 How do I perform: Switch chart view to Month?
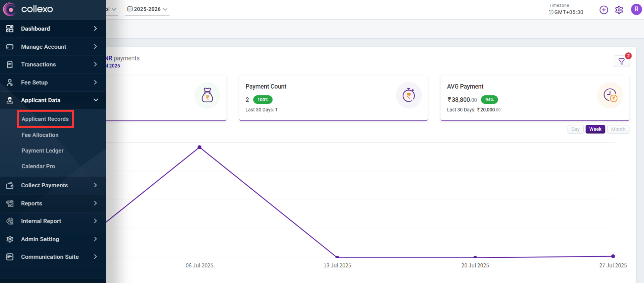(618, 129)
